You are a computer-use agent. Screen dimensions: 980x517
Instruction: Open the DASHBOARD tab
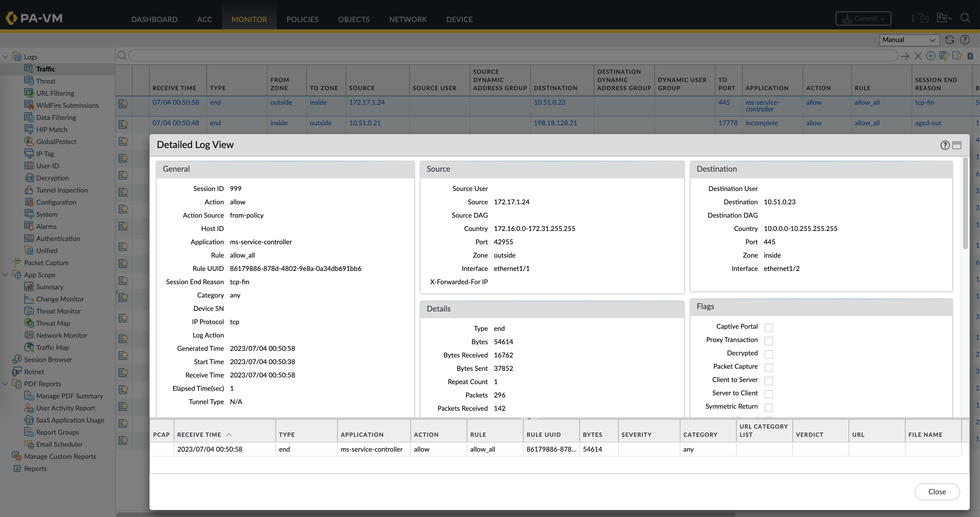click(x=154, y=19)
